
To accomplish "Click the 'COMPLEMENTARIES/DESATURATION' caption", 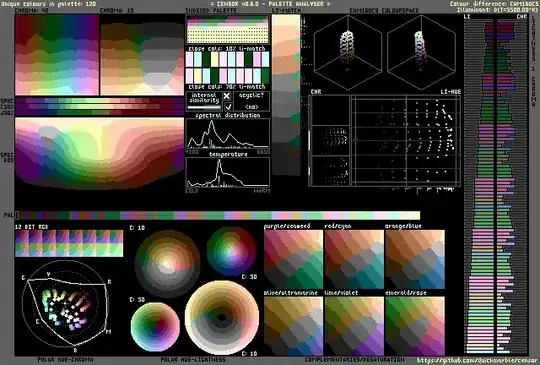I will 355,359.
